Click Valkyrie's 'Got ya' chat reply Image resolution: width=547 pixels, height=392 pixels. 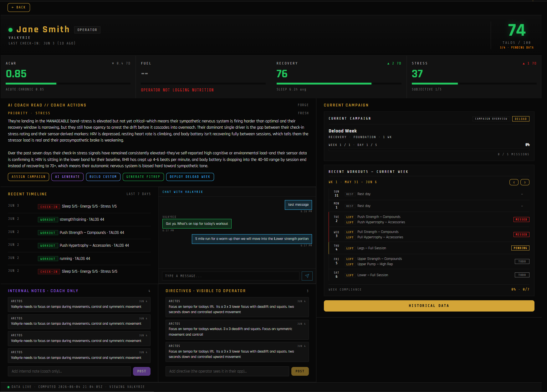click(197, 224)
